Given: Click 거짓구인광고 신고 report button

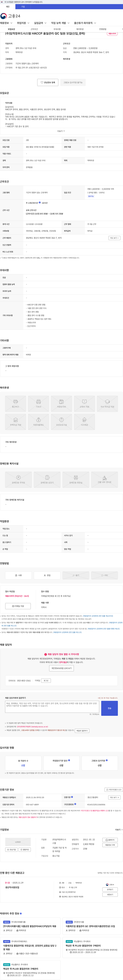Looking at the screenshot, I should click(x=114, y=790).
